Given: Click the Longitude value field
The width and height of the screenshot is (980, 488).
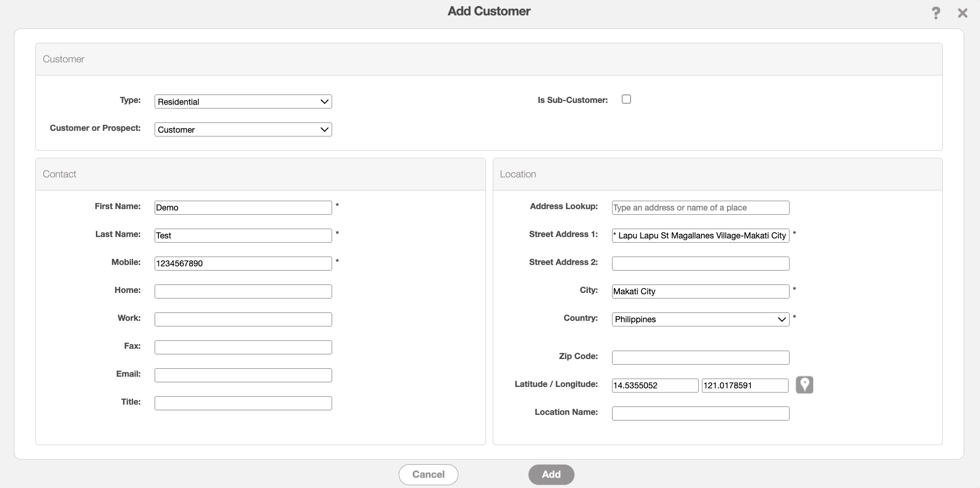Looking at the screenshot, I should (x=744, y=386).
